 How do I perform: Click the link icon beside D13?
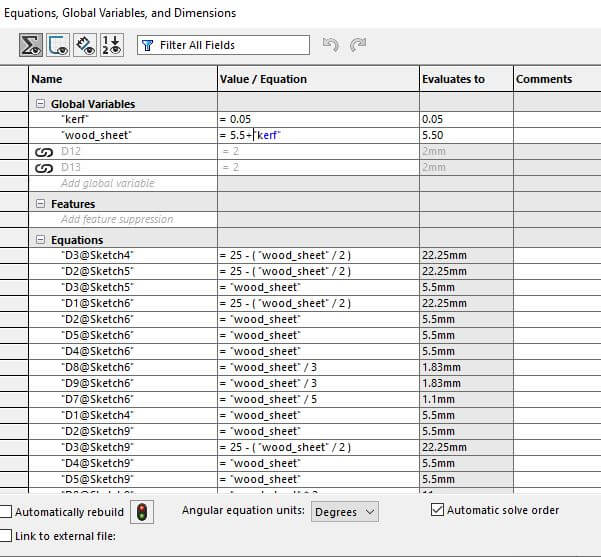click(44, 168)
